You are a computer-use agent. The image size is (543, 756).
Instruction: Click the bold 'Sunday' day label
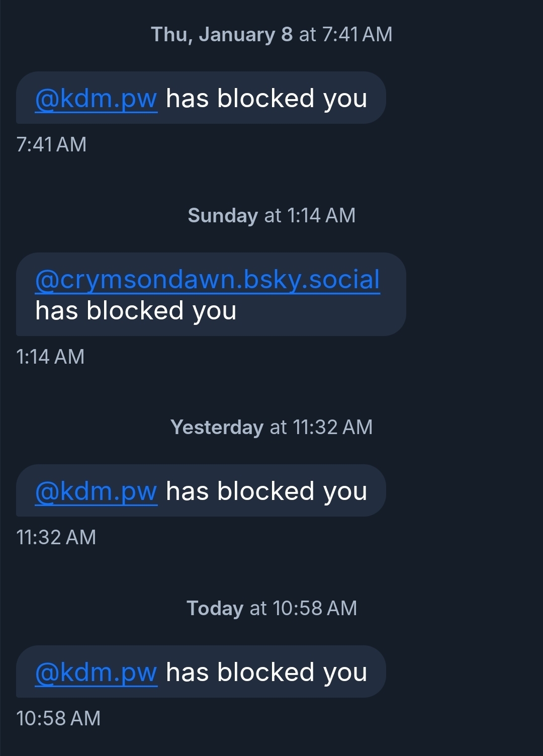pyautogui.click(x=223, y=215)
